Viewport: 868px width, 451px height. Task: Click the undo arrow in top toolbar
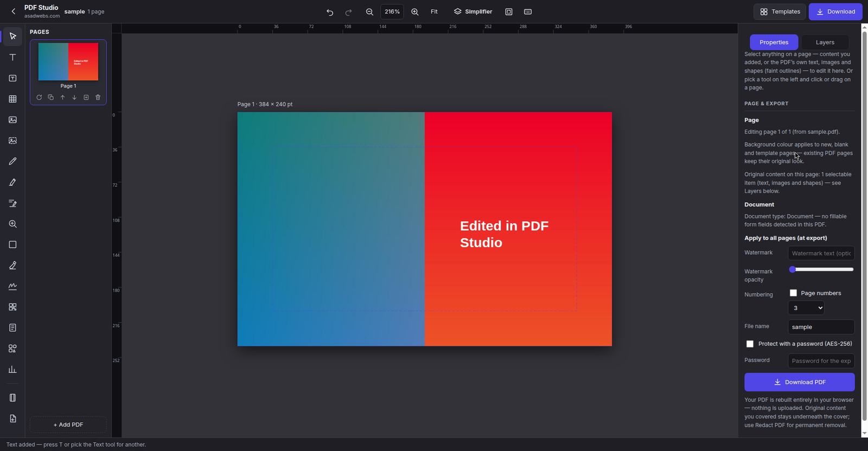pyautogui.click(x=330, y=12)
